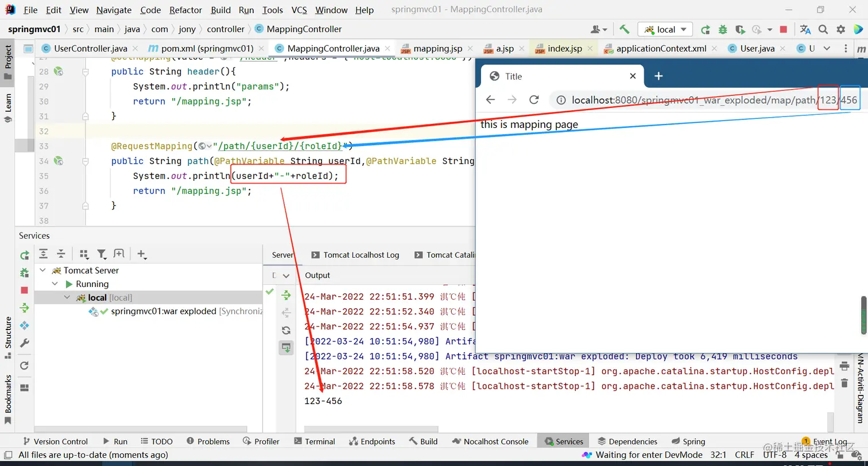Toggle scroll to end in Output panel
This screenshot has height=466, width=868.
tap(286, 347)
